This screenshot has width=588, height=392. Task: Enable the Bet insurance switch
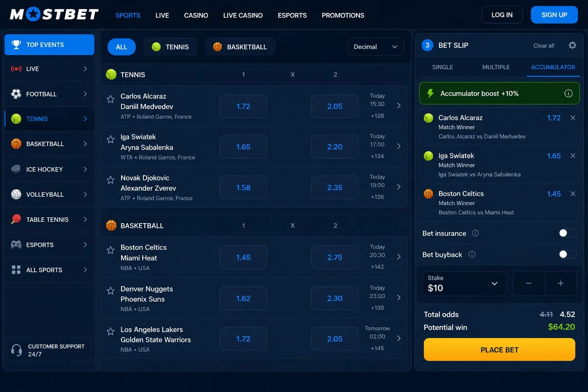[567, 233]
